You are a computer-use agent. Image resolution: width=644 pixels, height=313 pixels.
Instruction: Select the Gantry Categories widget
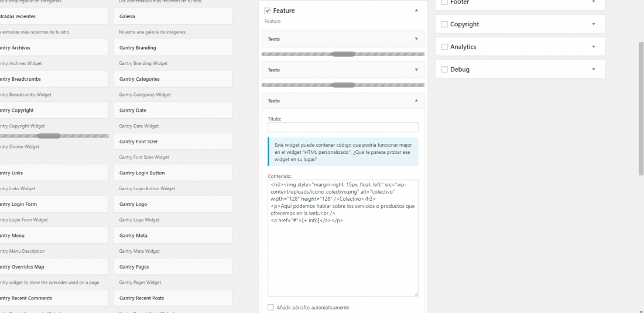(173, 79)
